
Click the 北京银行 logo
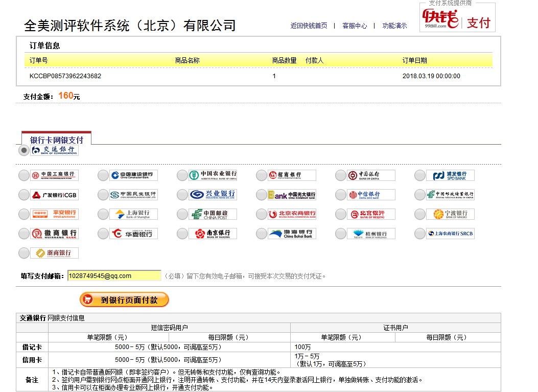pyautogui.click(x=371, y=214)
